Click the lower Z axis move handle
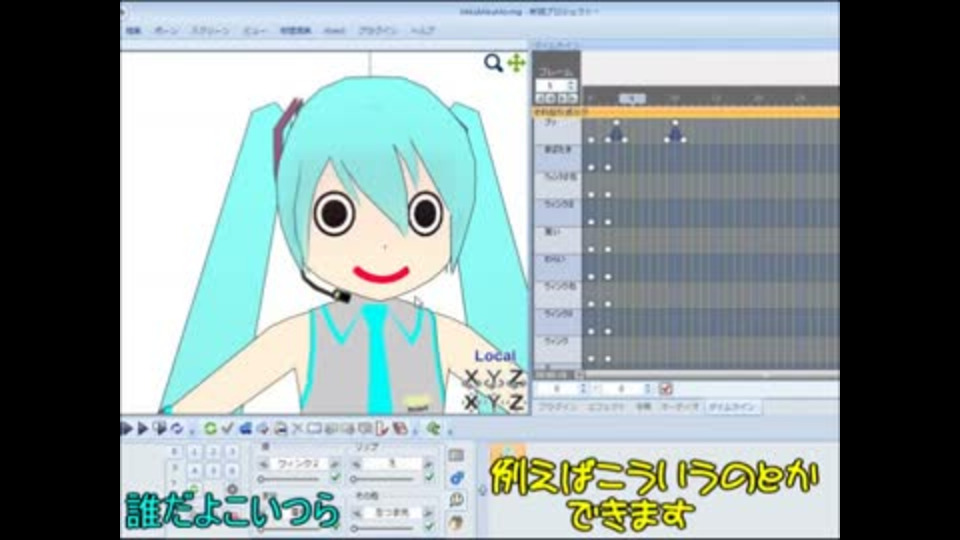Image resolution: width=960 pixels, height=540 pixels. (516, 402)
